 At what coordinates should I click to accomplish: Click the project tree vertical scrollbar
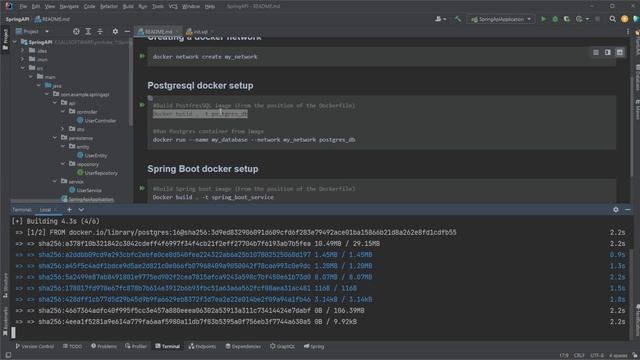tap(131, 82)
